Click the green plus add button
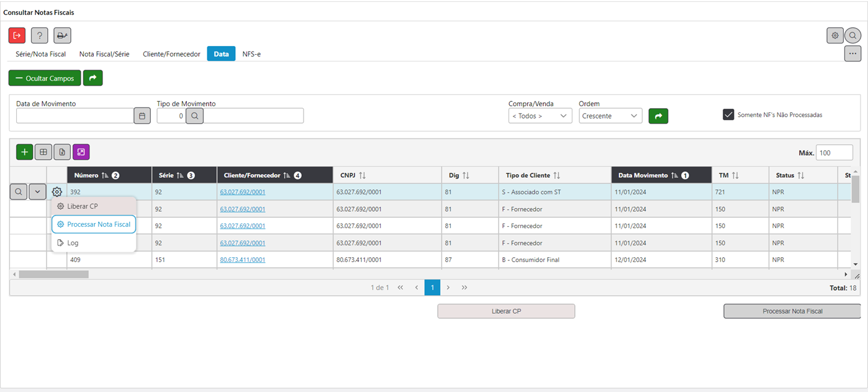The image size is (868, 392). click(24, 152)
